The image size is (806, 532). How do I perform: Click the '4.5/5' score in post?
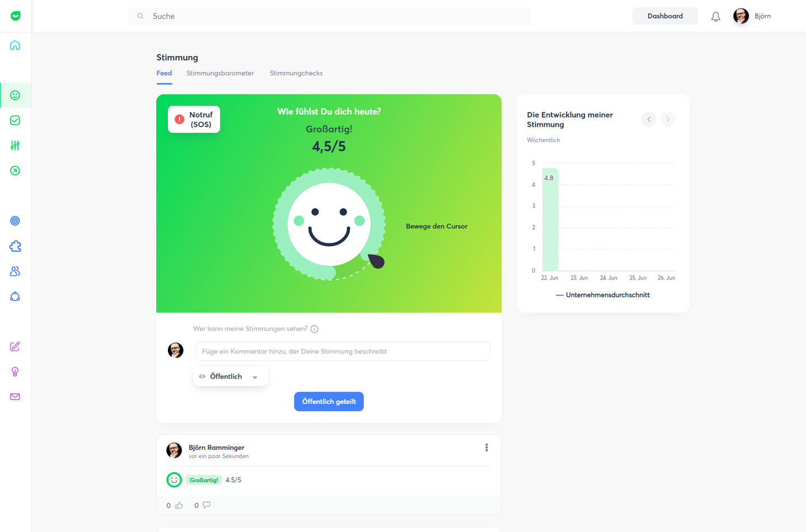233,480
